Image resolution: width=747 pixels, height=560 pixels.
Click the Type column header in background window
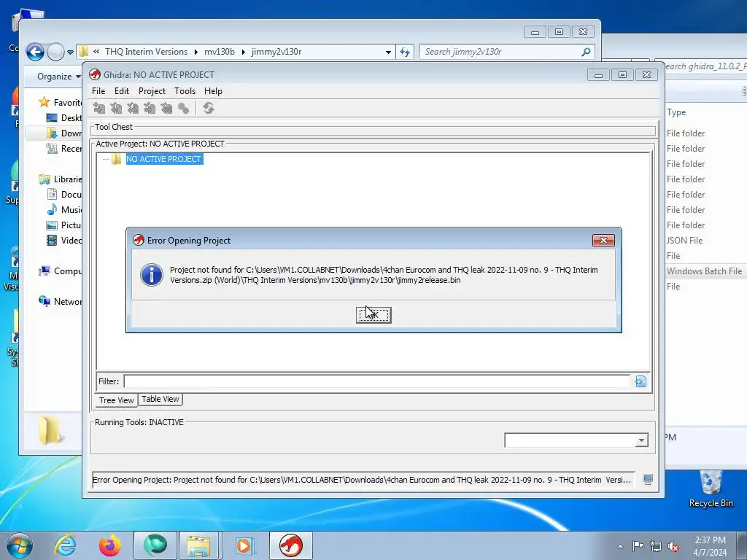(x=676, y=112)
